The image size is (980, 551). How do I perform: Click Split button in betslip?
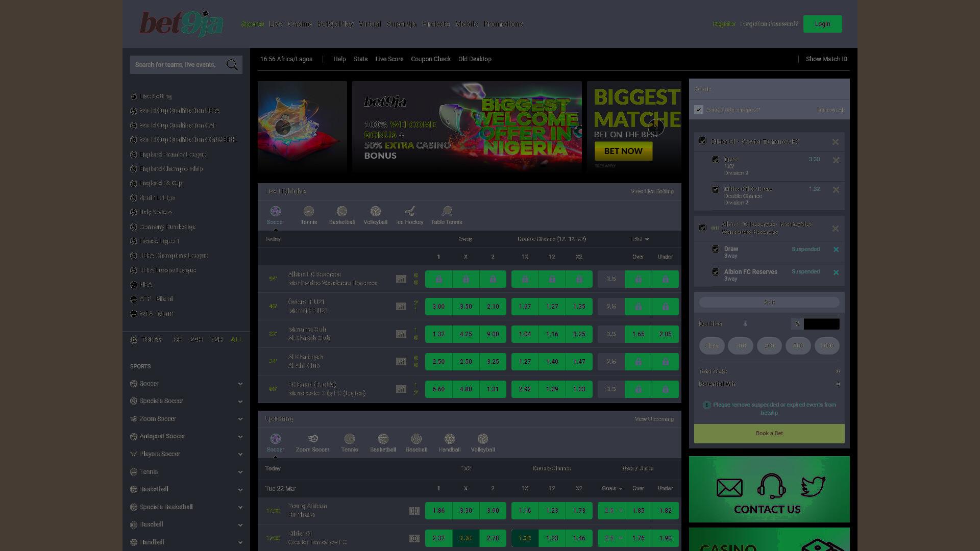tap(769, 303)
